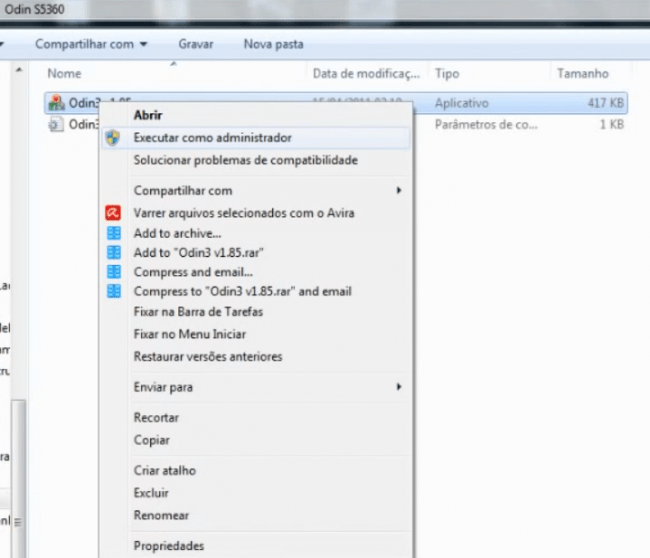Click the Odin3 configuration settings file icon

57,125
